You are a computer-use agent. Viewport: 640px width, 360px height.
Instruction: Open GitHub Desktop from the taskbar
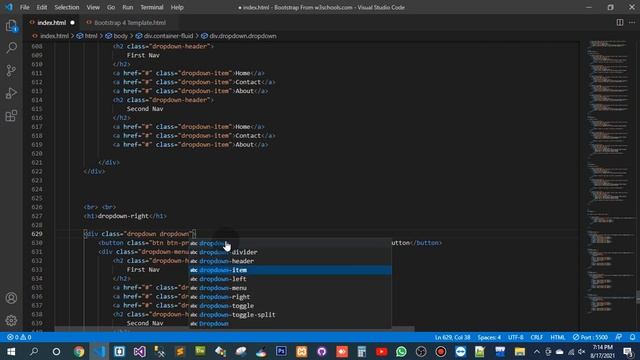[x=322, y=351]
